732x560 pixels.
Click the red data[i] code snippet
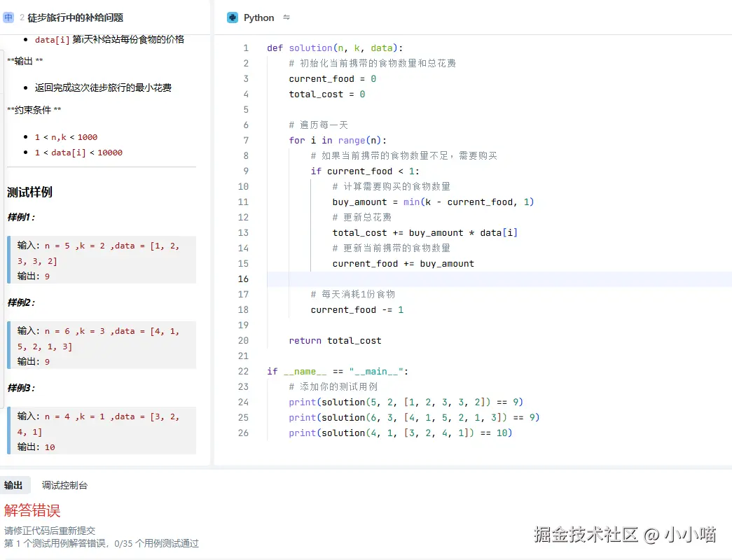50,39
